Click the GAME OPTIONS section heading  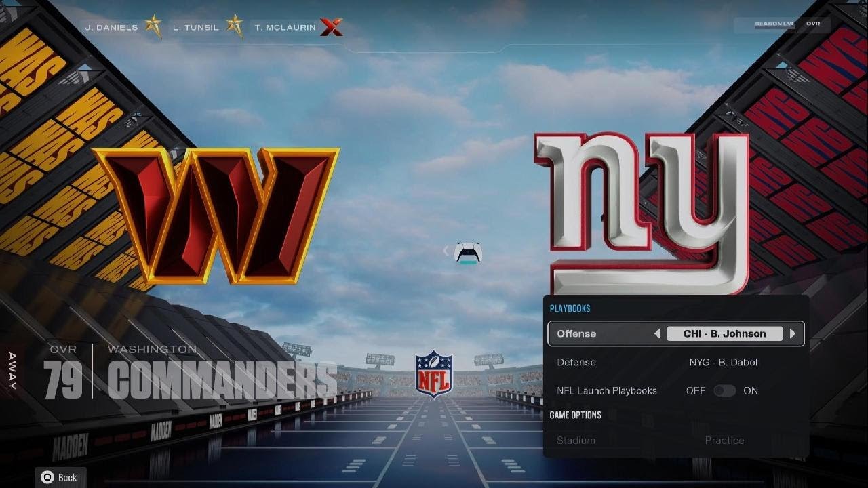click(x=575, y=415)
